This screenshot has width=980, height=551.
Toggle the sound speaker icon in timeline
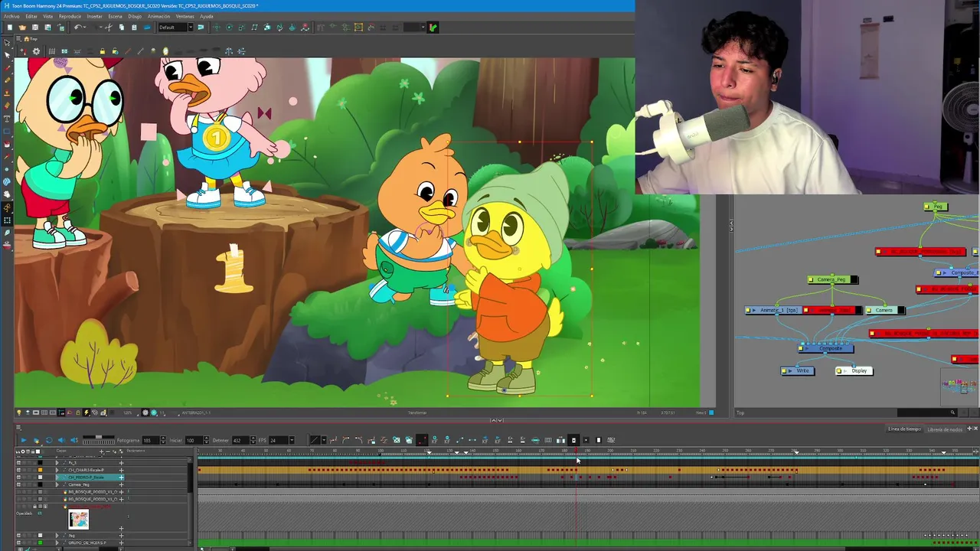[61, 440]
